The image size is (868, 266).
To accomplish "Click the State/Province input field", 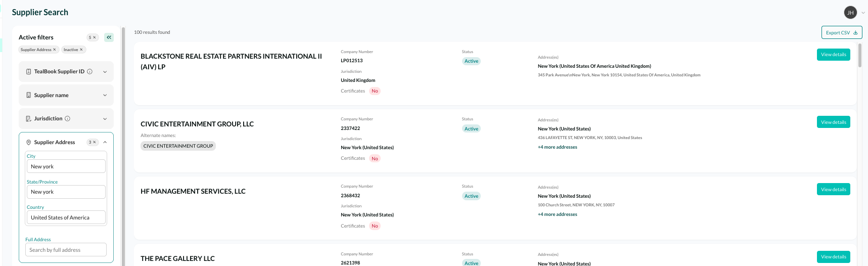I will click(66, 192).
